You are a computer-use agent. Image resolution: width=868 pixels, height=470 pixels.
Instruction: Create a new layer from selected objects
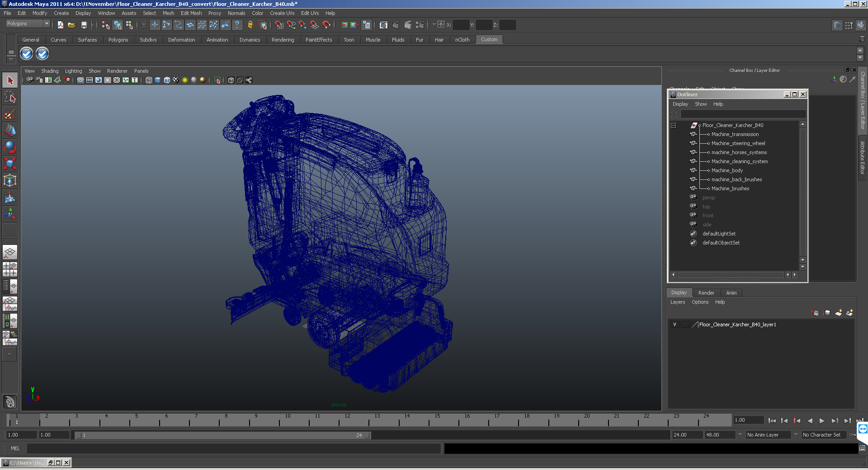click(849, 312)
